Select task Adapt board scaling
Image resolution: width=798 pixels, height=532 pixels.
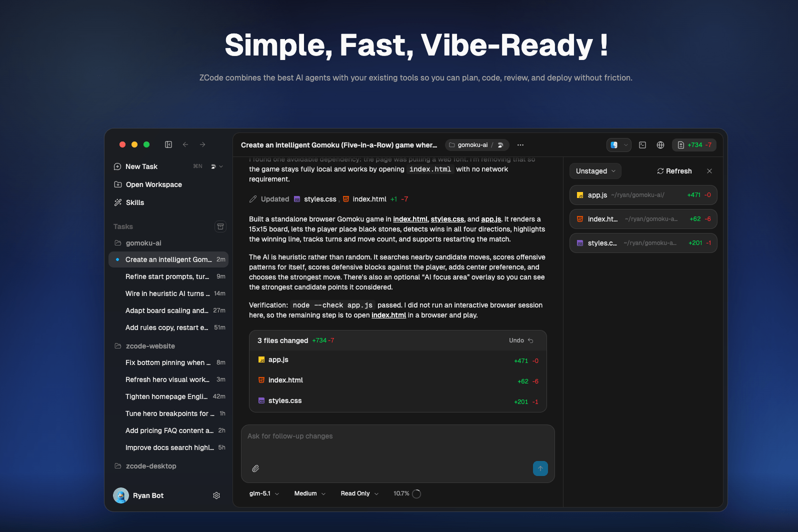(168, 310)
